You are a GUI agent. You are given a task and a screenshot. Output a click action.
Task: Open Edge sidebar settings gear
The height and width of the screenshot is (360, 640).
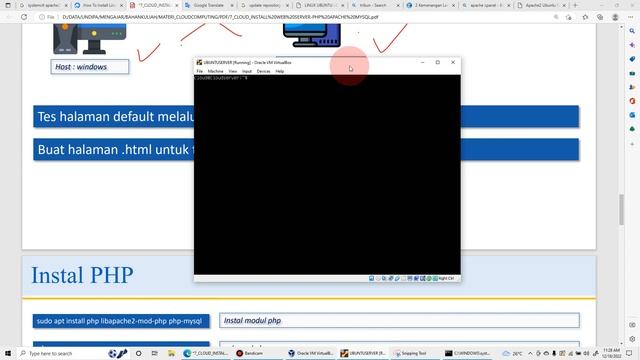coord(632,339)
